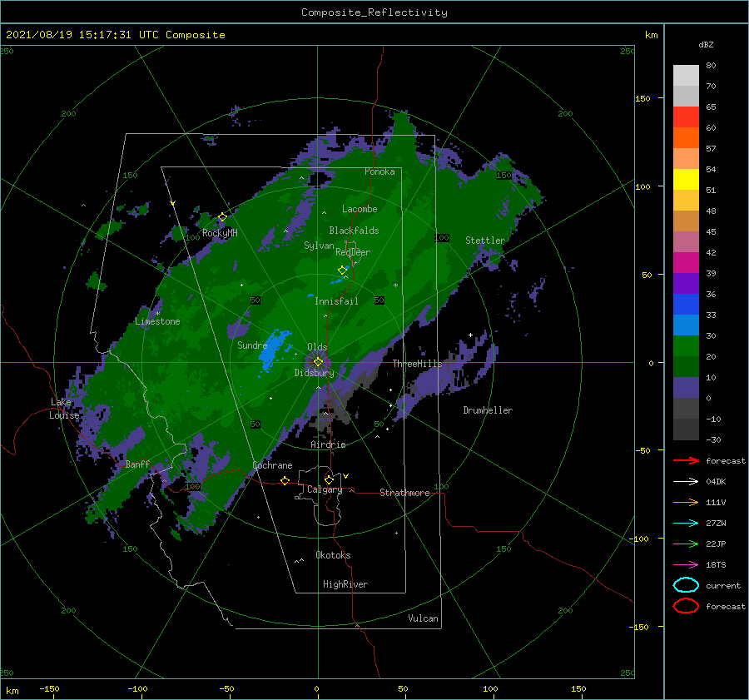Click the green 22JP arrow legend icon
749x700 pixels.
click(x=686, y=544)
